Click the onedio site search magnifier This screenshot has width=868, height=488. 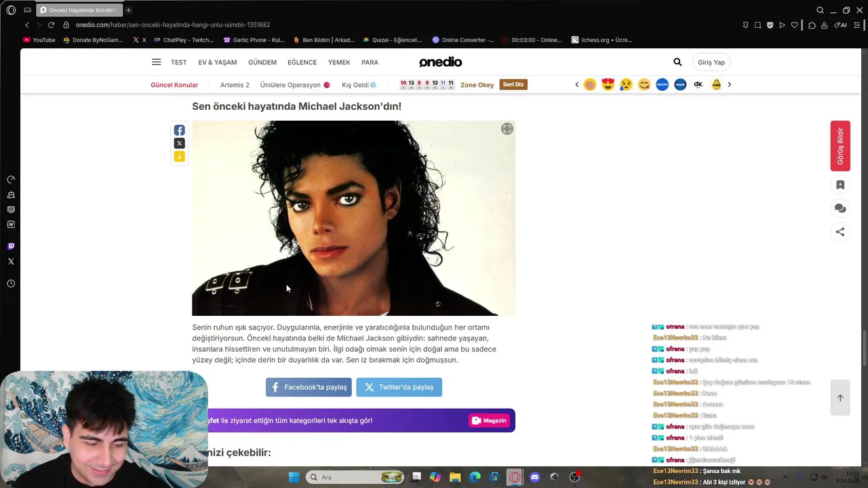tap(677, 62)
